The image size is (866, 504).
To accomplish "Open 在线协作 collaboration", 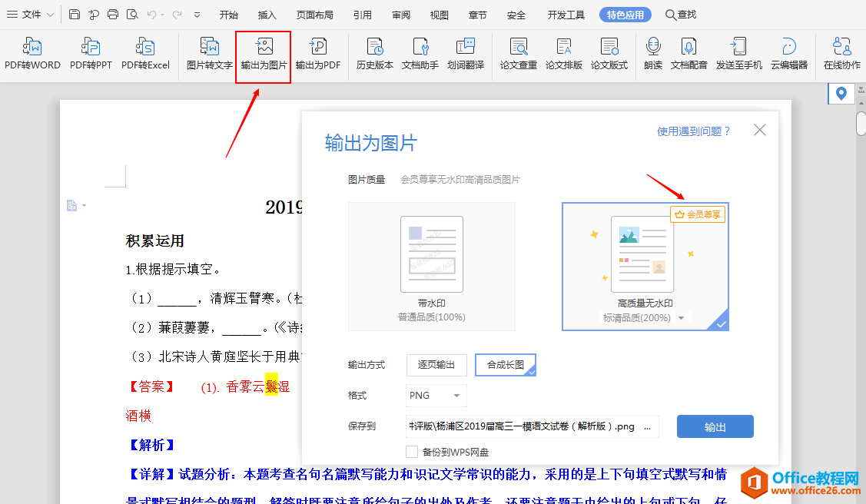I will [841, 54].
